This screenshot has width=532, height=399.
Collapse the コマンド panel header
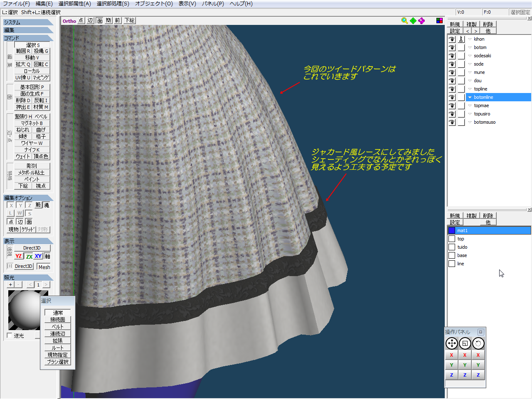coord(28,38)
